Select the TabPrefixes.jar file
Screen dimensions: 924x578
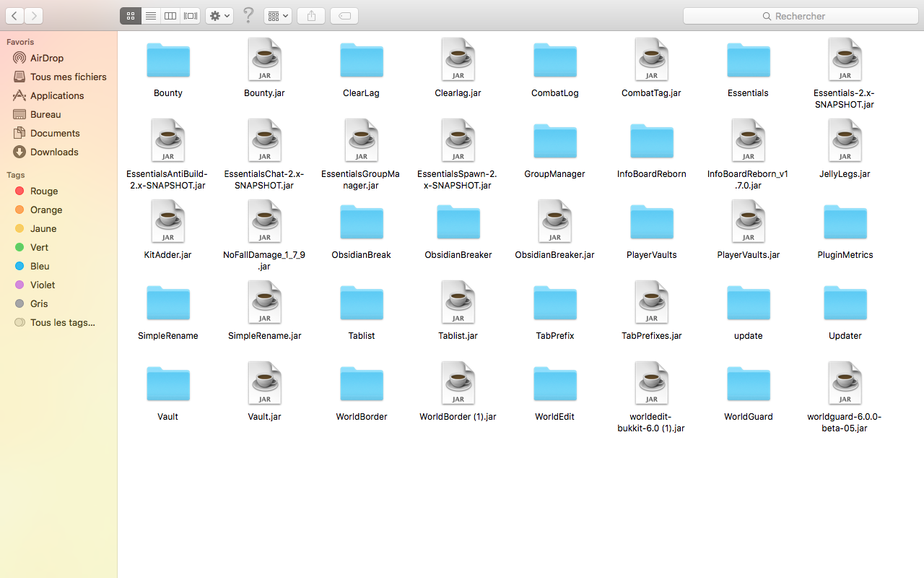point(652,302)
